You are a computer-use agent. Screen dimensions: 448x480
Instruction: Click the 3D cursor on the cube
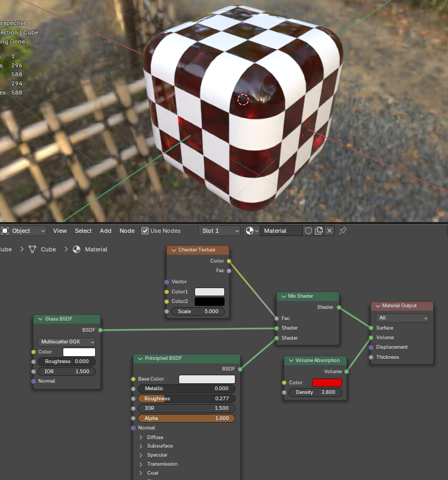tap(243, 99)
